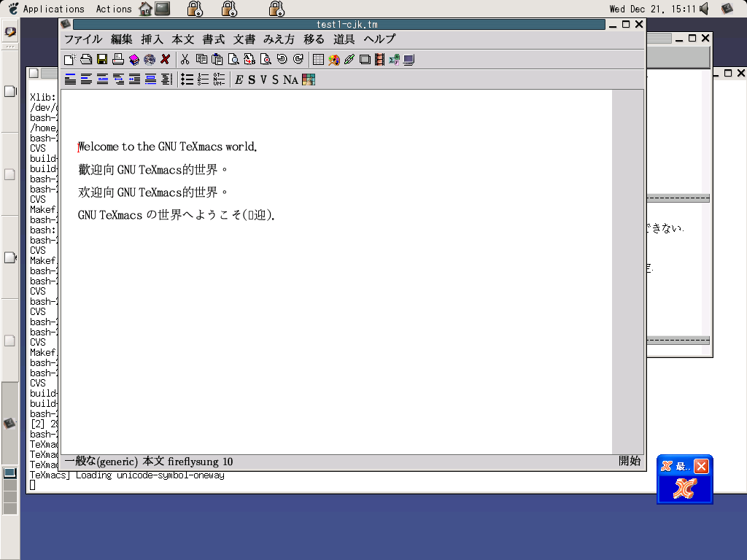Image resolution: width=747 pixels, height=560 pixels.
Task: Apply emphasis with the italic E icon
Action: click(x=239, y=80)
